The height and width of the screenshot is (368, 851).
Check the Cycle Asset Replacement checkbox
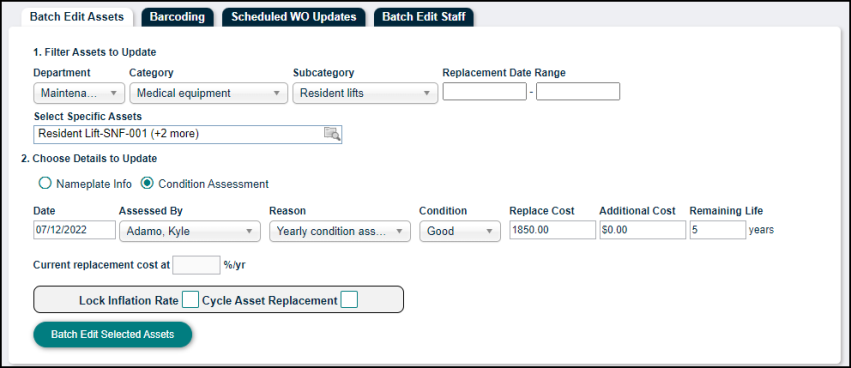coord(349,300)
